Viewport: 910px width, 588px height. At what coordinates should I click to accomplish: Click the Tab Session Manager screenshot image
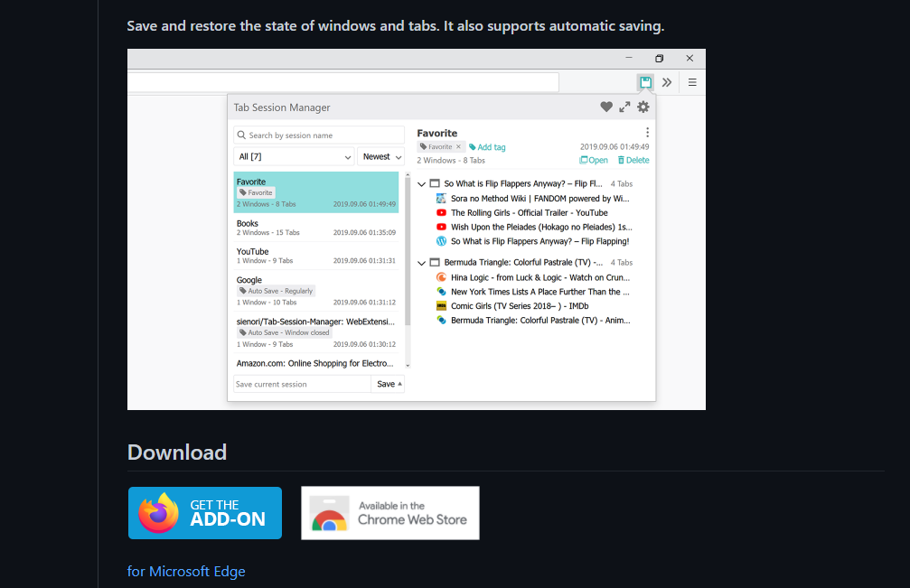click(x=417, y=229)
